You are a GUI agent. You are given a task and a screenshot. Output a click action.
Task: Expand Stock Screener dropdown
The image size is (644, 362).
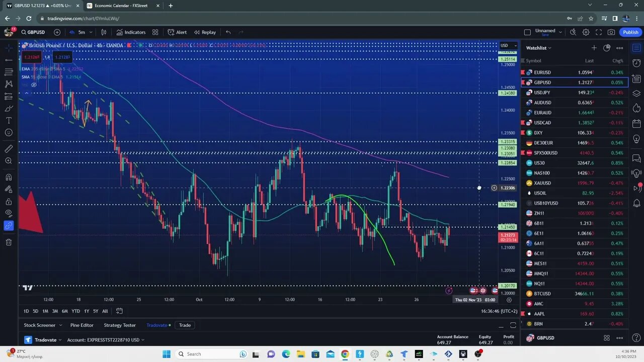(60, 325)
